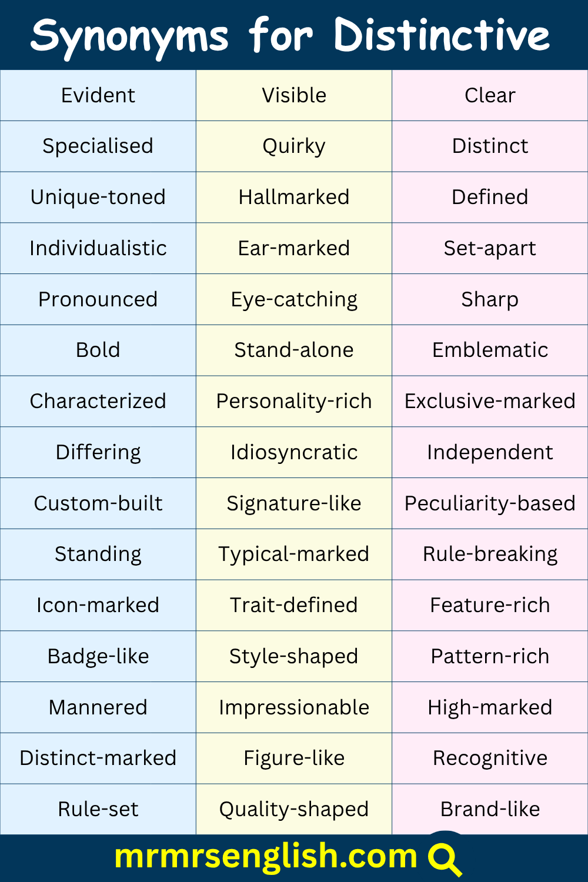Select the 'Hallmarked' table cell
This screenshot has width=588, height=882.
pyautogui.click(x=294, y=197)
